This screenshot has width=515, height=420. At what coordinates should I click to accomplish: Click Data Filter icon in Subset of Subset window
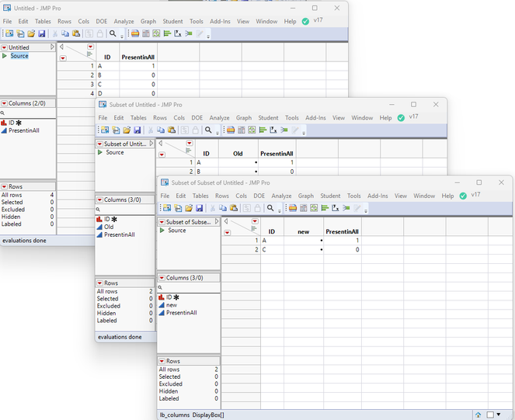pyautogui.click(x=292, y=208)
